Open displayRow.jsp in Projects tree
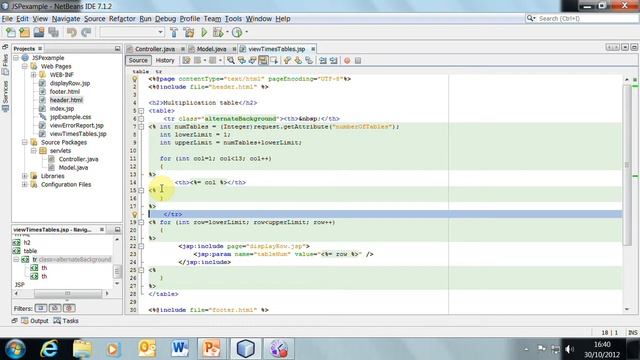This screenshot has width=640, height=360. (70, 83)
